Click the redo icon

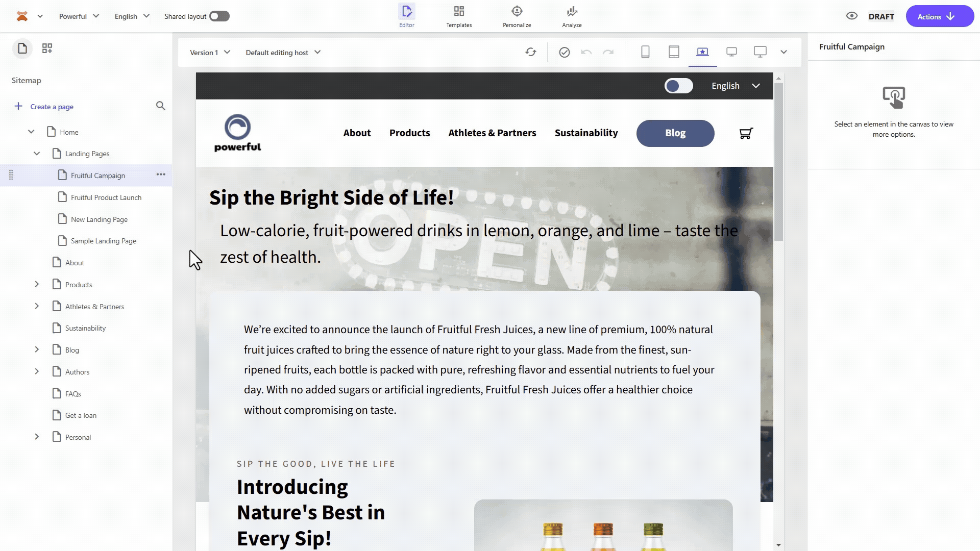(x=608, y=52)
